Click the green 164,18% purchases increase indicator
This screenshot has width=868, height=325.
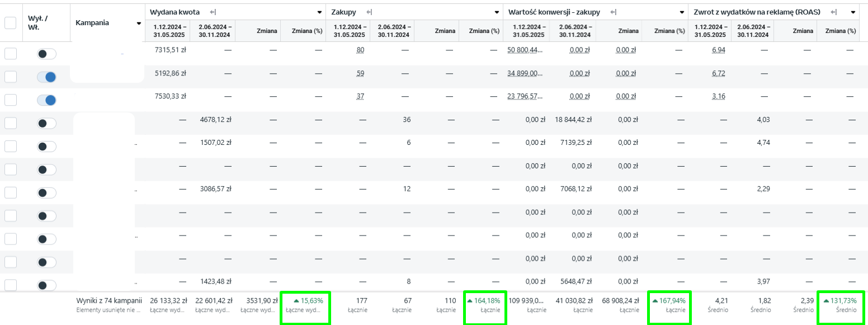click(484, 300)
